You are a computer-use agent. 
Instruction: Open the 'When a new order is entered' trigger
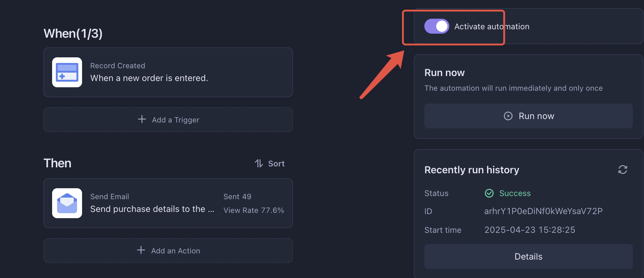pos(168,72)
